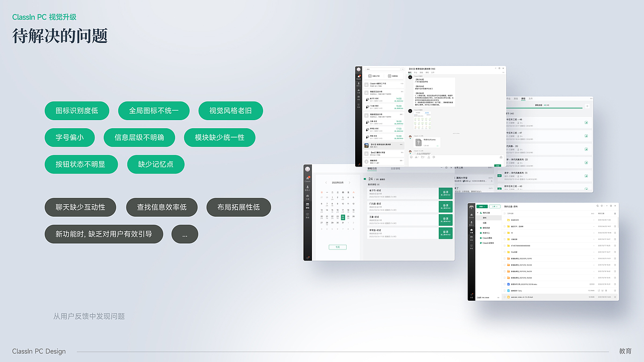Go to next month in calendar window

[349, 183]
